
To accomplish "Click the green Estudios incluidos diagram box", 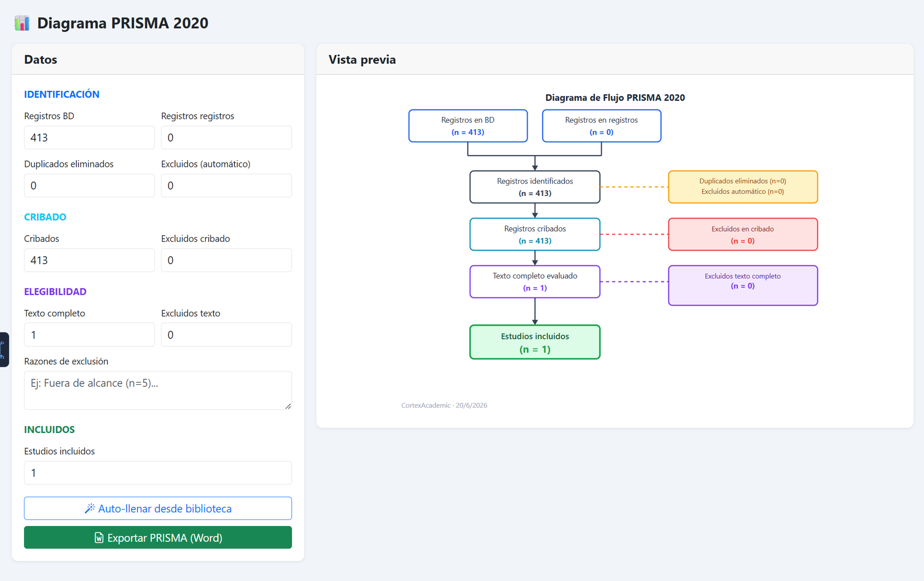I will 535,342.
